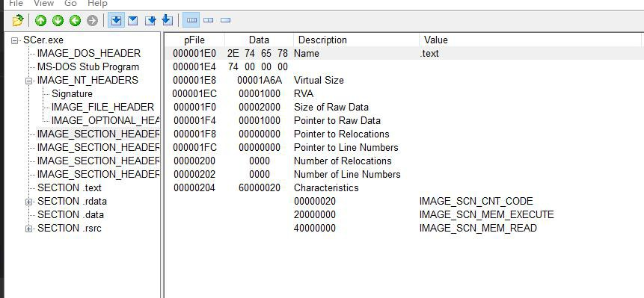
Task: Select SECTION .rsrc tree item
Action: pyautogui.click(x=70, y=229)
